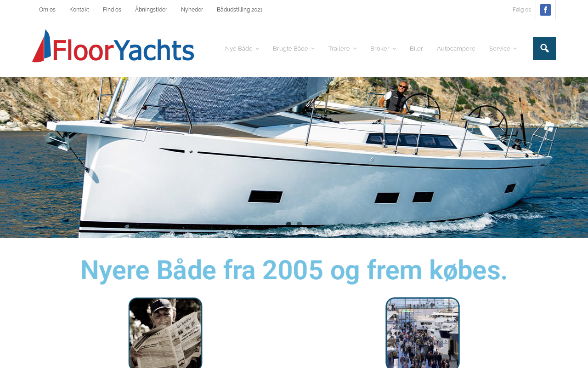Open the Autocampere menu item
The image size is (588, 368).
pyautogui.click(x=456, y=48)
